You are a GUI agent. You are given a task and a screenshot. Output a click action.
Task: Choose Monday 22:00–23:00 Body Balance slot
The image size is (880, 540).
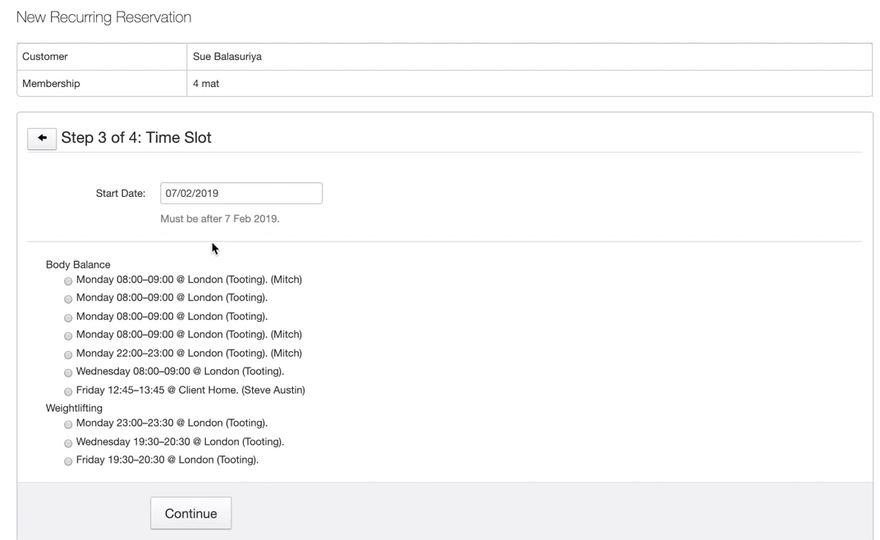click(x=68, y=354)
